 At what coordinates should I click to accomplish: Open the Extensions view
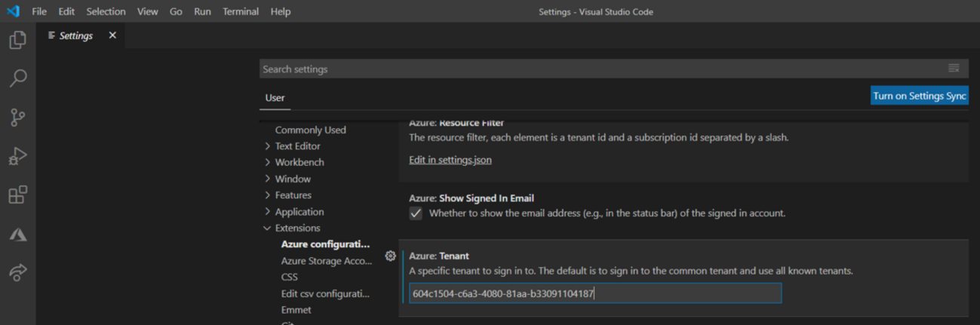[18, 195]
